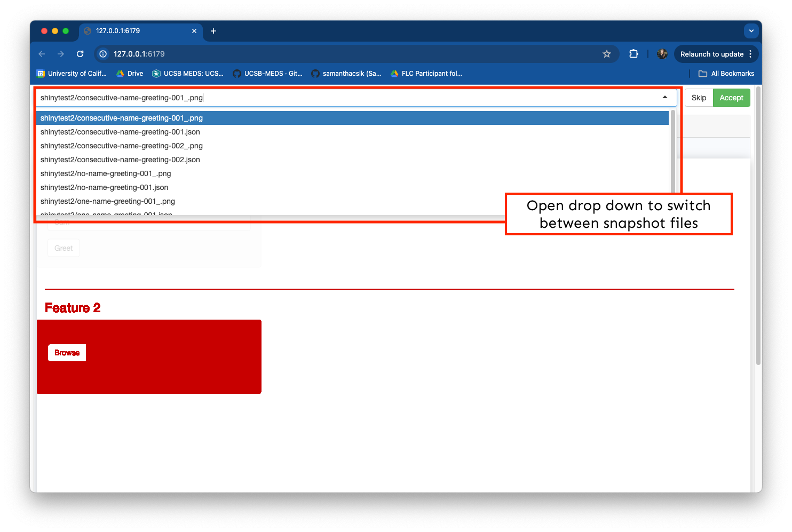Open a new browser tab
This screenshot has width=792, height=532.
coord(213,31)
